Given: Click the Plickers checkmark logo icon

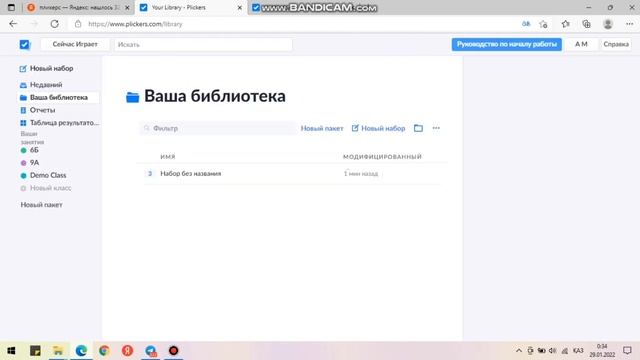Looking at the screenshot, I should [x=24, y=44].
